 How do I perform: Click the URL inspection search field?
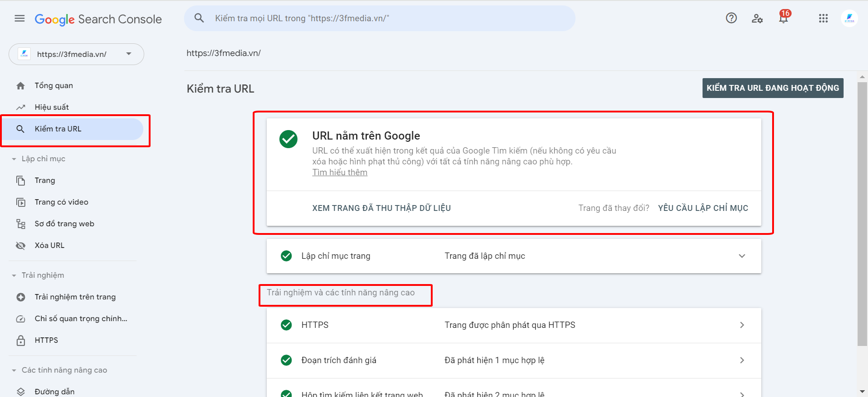380,19
